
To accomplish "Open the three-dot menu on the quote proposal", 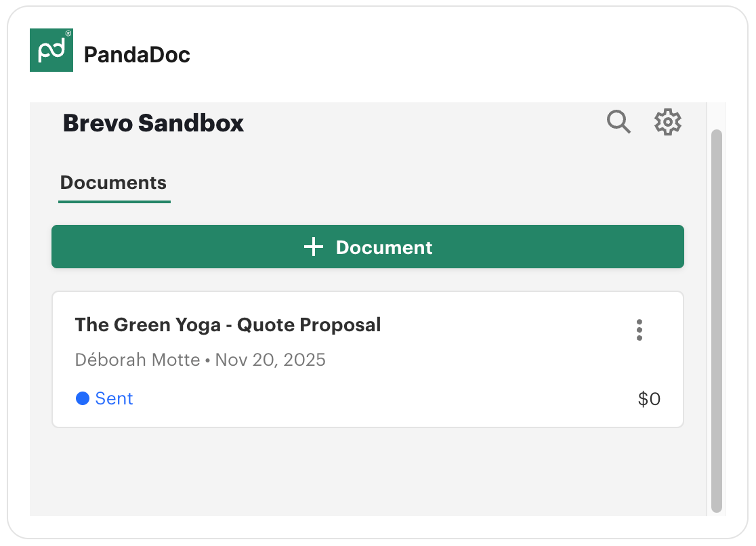I will click(x=639, y=330).
